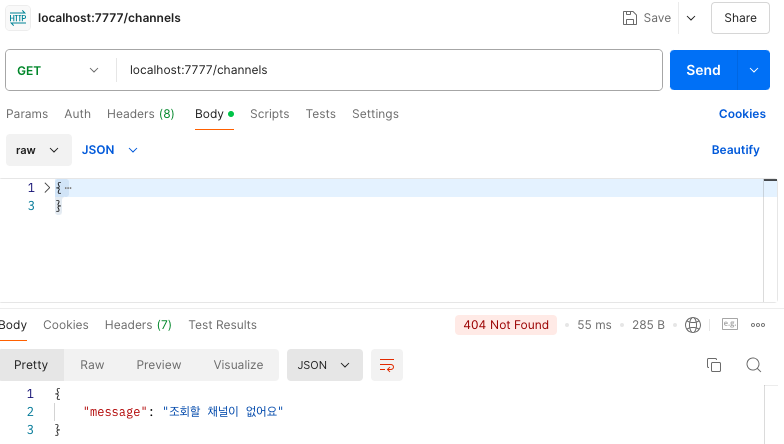Expand the collapsed JSON body at line 1

[47, 188]
